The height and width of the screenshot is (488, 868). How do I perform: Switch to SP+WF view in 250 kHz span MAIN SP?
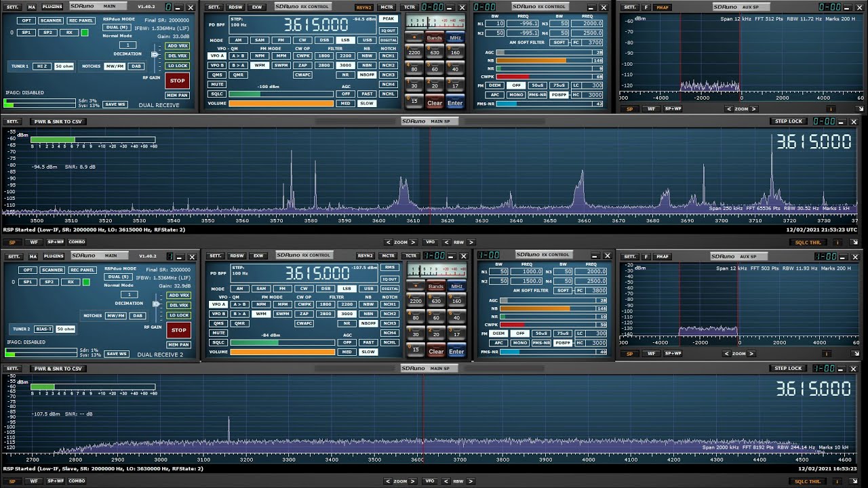coord(56,242)
